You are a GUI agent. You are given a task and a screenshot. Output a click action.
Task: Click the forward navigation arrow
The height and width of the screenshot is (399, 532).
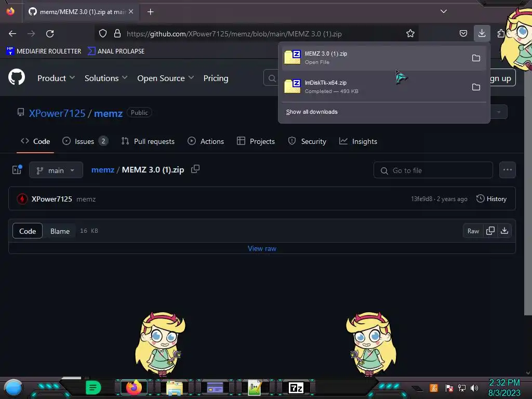pos(31,34)
